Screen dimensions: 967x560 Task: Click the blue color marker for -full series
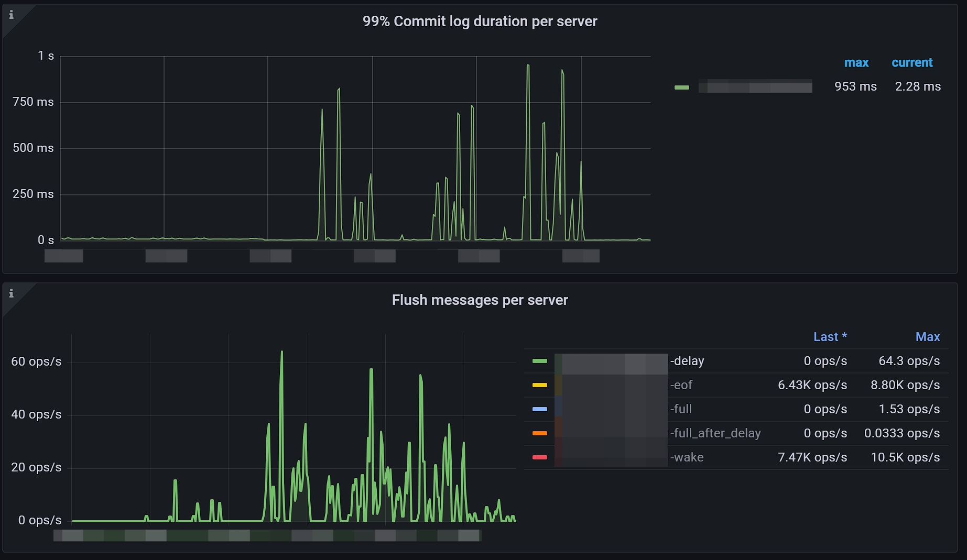pyautogui.click(x=539, y=409)
